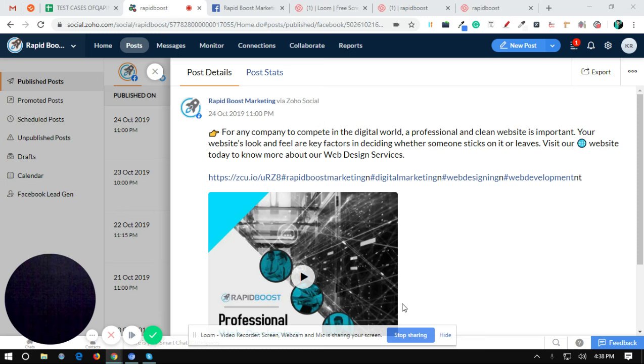Open the Connections menu item
644x364 pixels.
tap(257, 45)
